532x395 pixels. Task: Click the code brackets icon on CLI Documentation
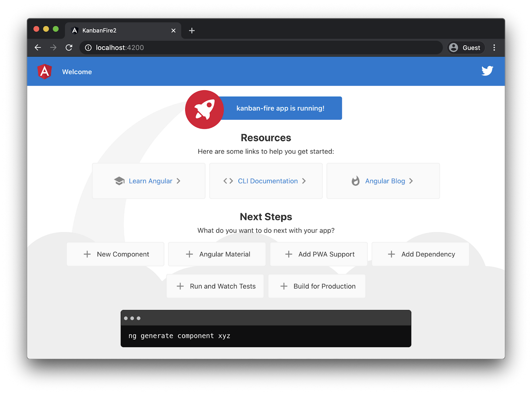pos(227,181)
